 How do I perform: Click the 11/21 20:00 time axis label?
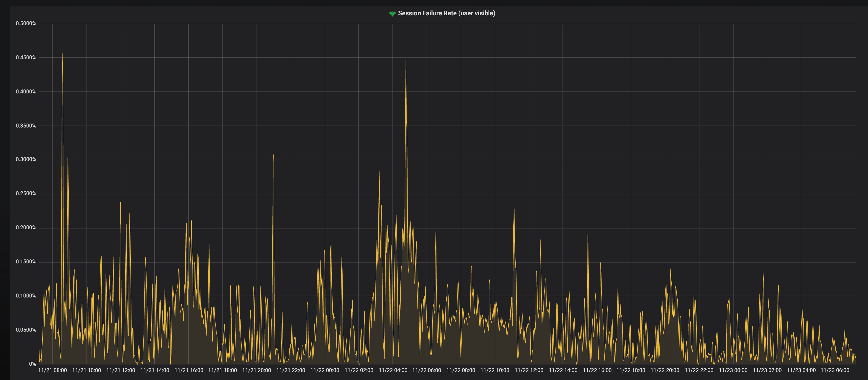pos(257,370)
